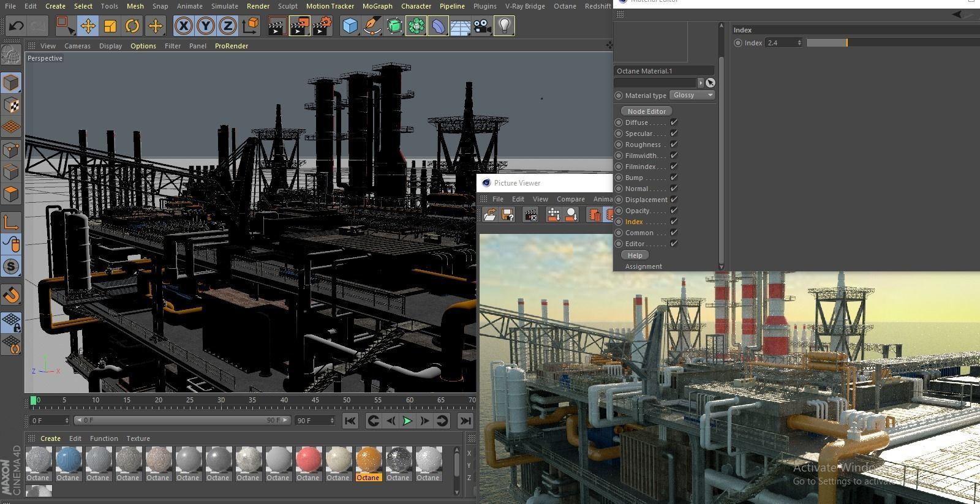Screen dimensions: 980x504
Task: Select the Rotate tool
Action: click(132, 26)
